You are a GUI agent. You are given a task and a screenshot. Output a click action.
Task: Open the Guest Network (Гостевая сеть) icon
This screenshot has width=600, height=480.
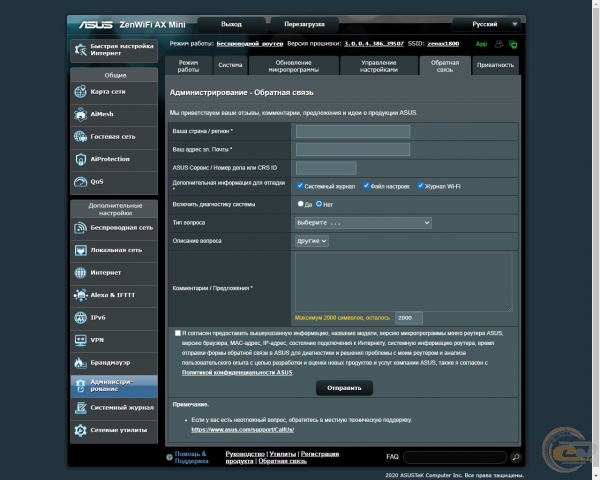point(80,137)
